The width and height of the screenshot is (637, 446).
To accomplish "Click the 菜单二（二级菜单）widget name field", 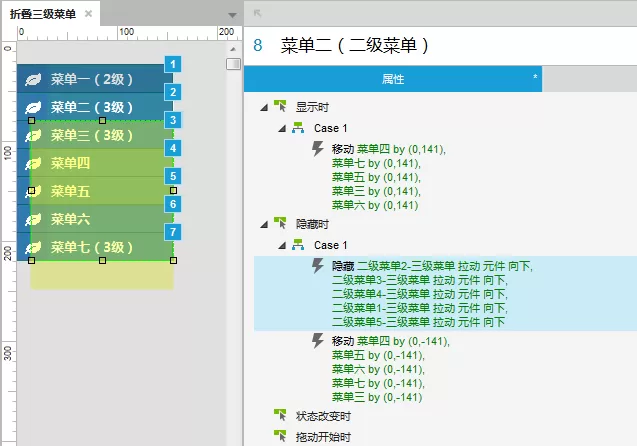I will tap(354, 45).
